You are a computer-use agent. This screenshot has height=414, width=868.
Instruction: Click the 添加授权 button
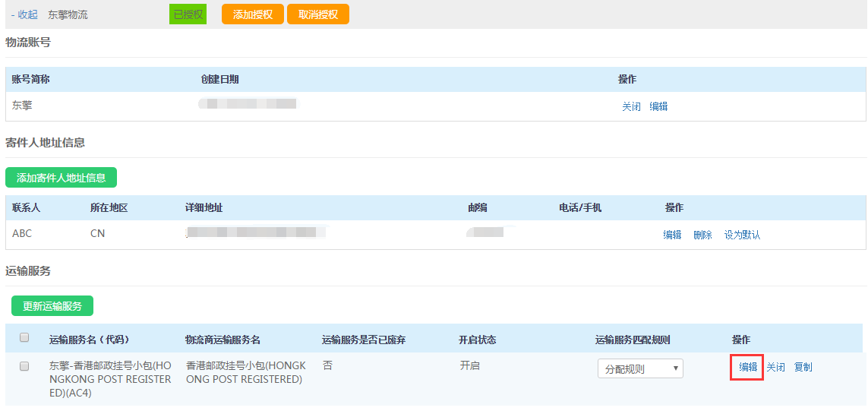point(252,14)
